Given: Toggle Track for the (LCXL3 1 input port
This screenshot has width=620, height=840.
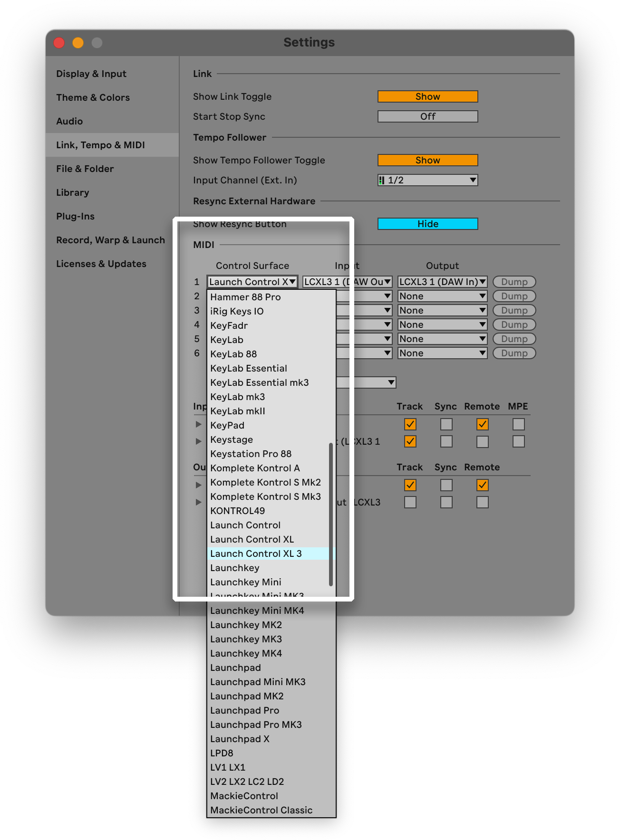Looking at the screenshot, I should (x=410, y=441).
